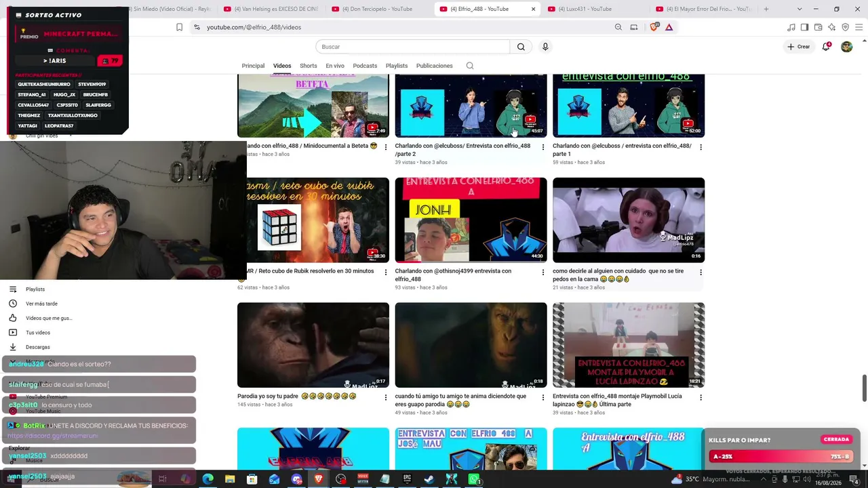Open the channel Shorts tab
This screenshot has height=488, width=868.
(x=309, y=66)
